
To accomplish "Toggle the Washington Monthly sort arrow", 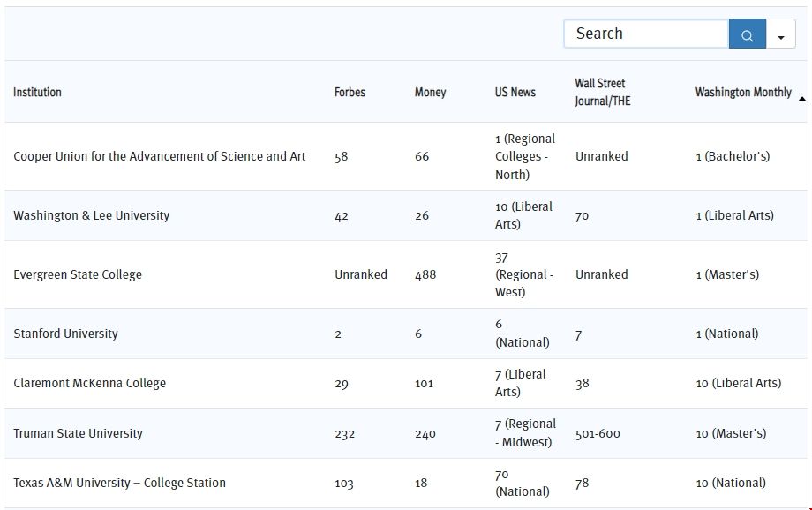I will (801, 98).
